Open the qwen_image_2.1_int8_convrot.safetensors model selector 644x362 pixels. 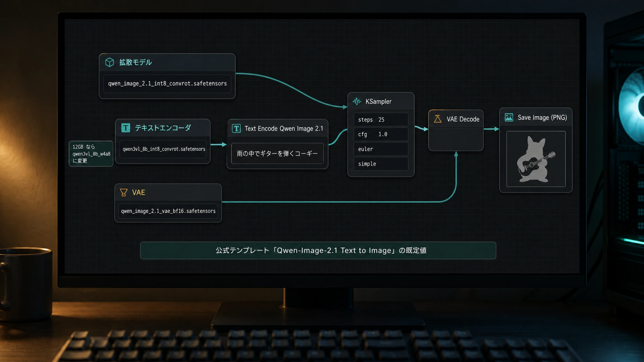[167, 84]
